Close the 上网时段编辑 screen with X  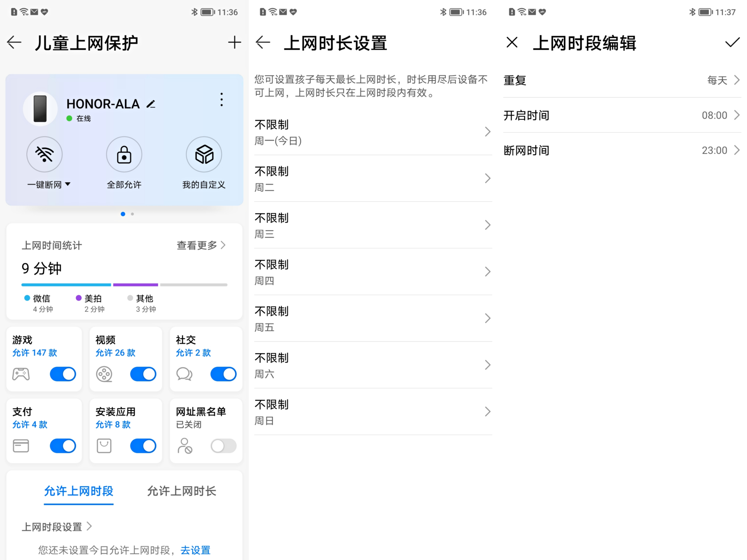[x=512, y=42]
